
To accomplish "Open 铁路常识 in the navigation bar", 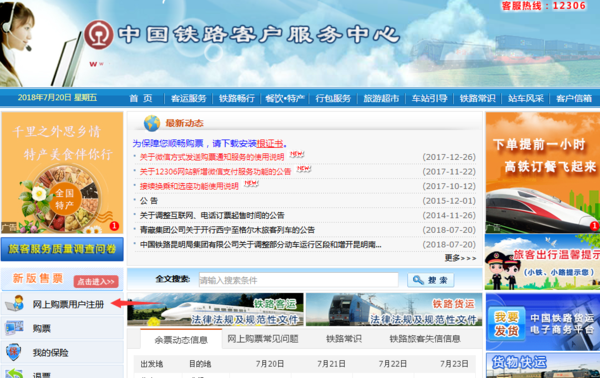I will tap(478, 98).
